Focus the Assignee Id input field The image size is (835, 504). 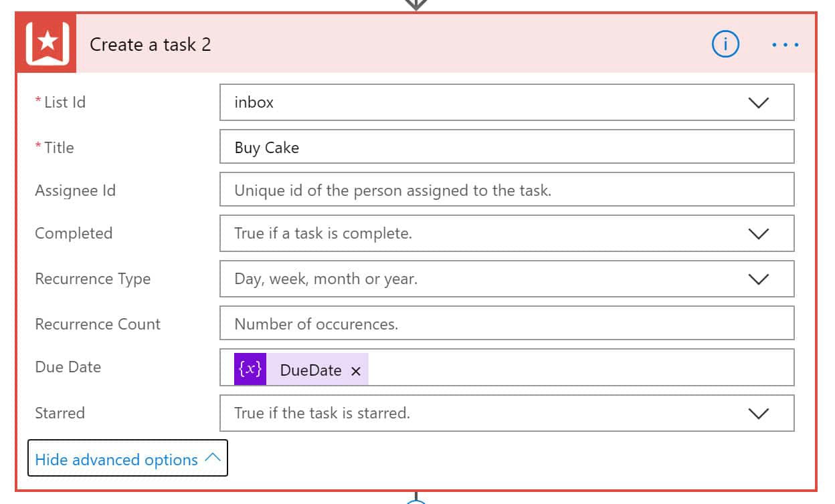click(506, 189)
